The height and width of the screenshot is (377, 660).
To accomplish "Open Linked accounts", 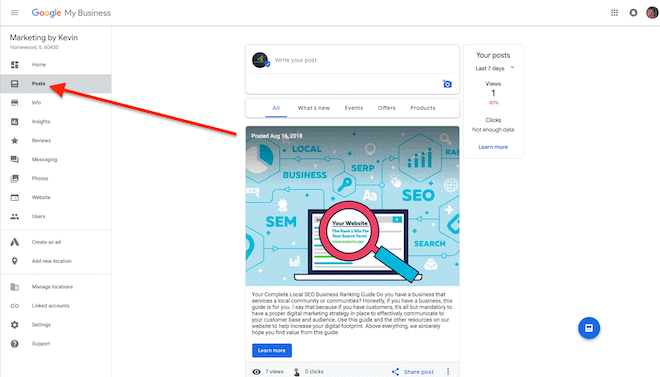I will pos(56,306).
